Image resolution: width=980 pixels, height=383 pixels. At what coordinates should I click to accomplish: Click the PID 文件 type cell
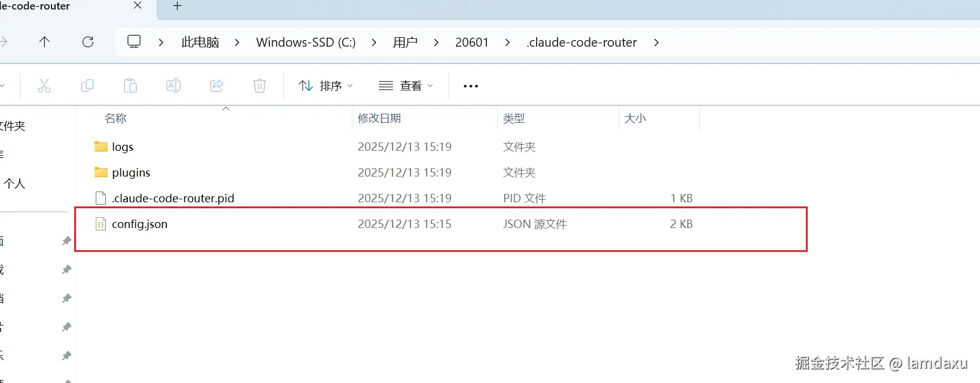525,198
